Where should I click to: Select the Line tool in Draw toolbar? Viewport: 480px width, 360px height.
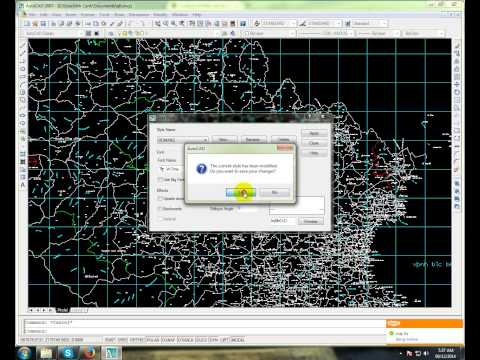tap(23, 45)
